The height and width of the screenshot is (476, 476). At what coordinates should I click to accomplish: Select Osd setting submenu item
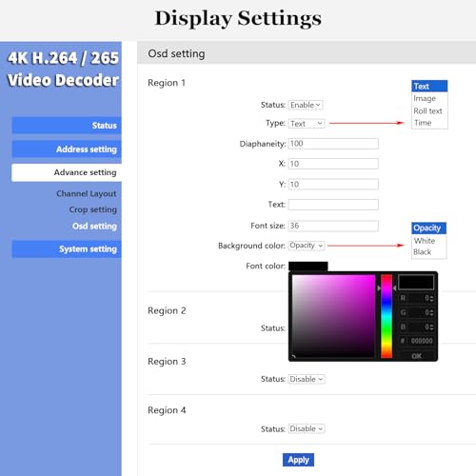[94, 226]
